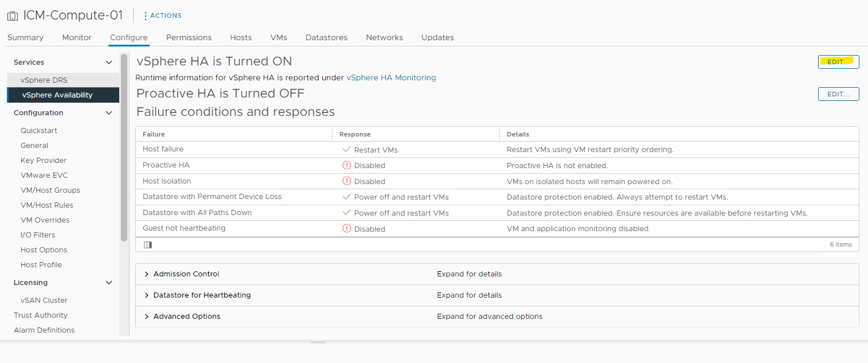Open VM/Host Groups
Screen dimensions: 868x363
[x=50, y=190]
